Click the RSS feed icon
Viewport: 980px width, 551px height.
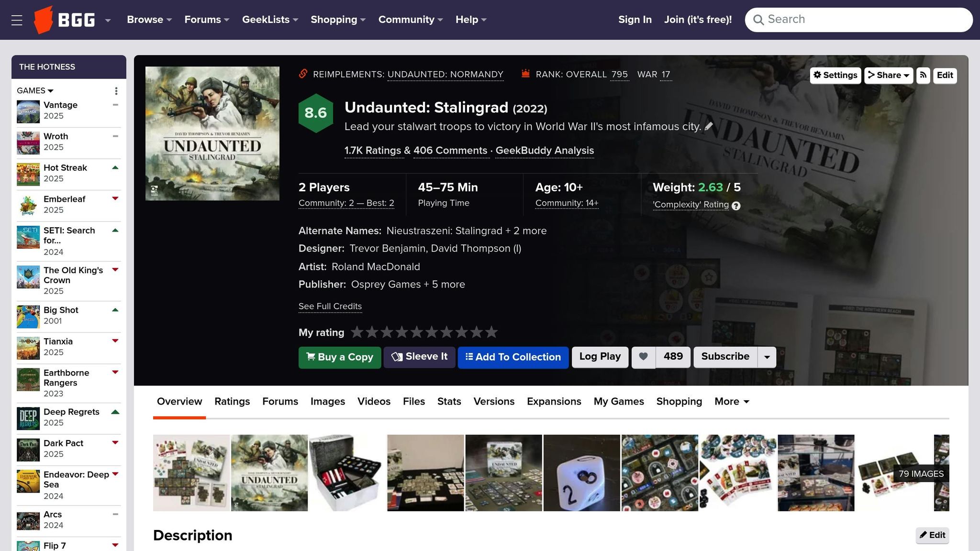pos(923,75)
